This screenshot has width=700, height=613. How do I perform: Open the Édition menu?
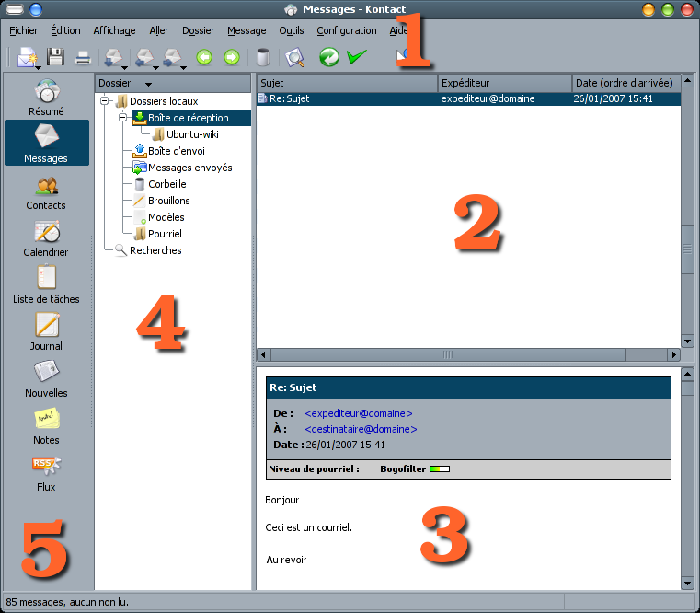(65, 30)
